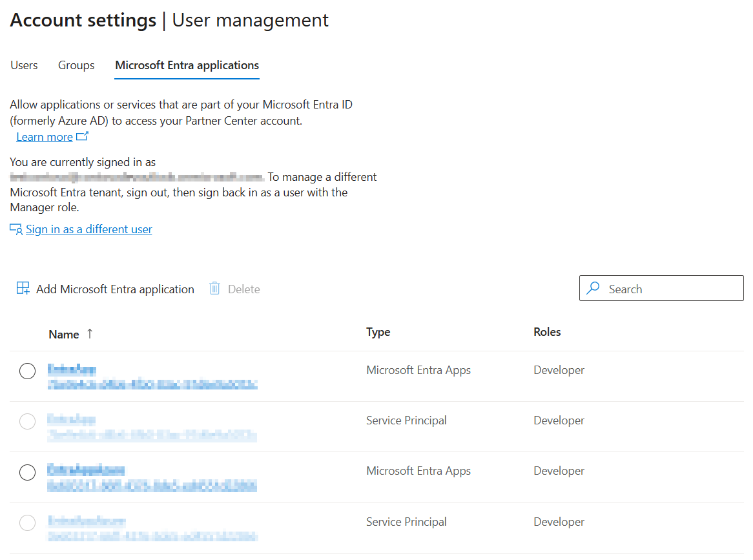Click Add Microsoft Entra application
This screenshot has width=753, height=560.
106,289
